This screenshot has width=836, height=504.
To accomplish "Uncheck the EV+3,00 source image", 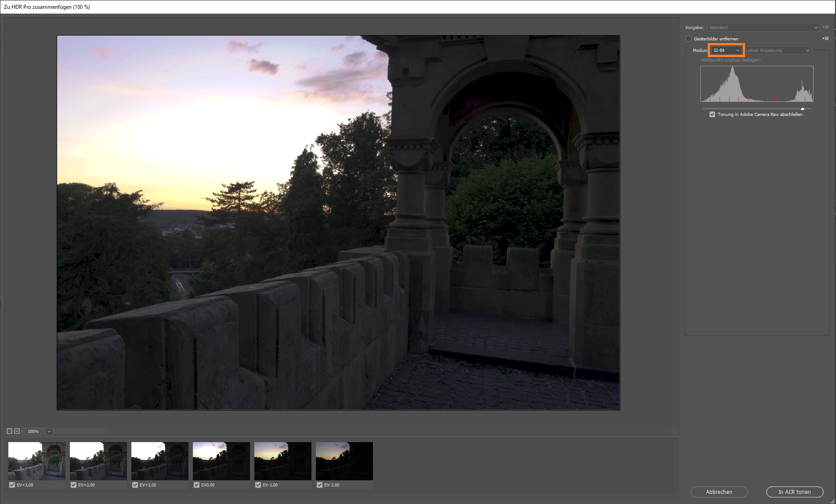I will [x=12, y=485].
